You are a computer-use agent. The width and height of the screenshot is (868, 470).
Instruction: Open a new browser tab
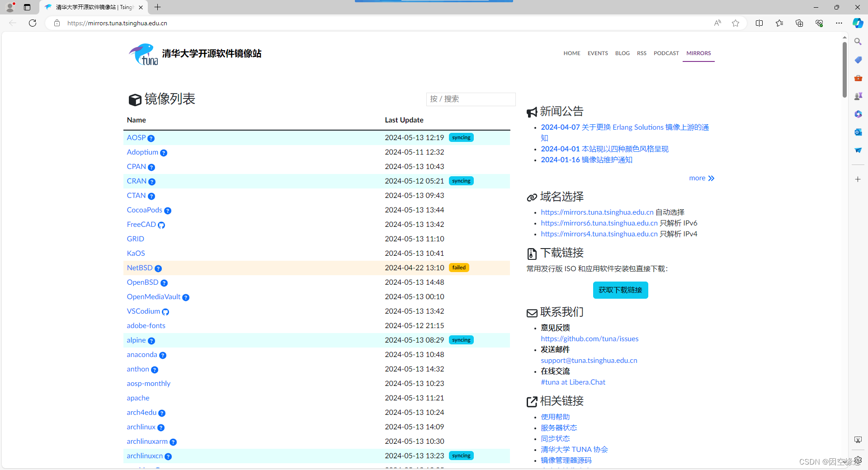(x=157, y=7)
